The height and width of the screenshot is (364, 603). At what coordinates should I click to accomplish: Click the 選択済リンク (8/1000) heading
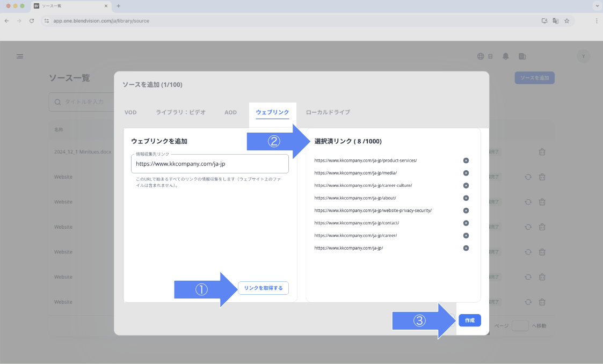[x=348, y=141]
